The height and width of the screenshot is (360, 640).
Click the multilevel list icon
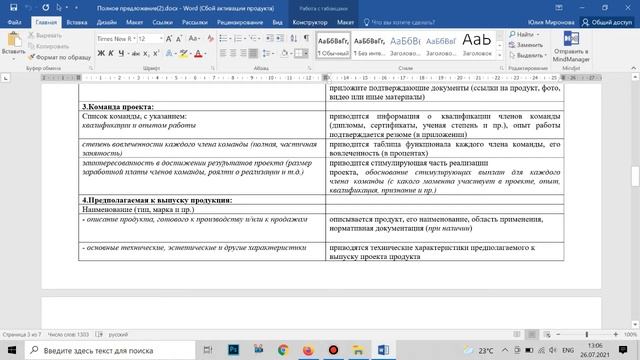pos(253,38)
